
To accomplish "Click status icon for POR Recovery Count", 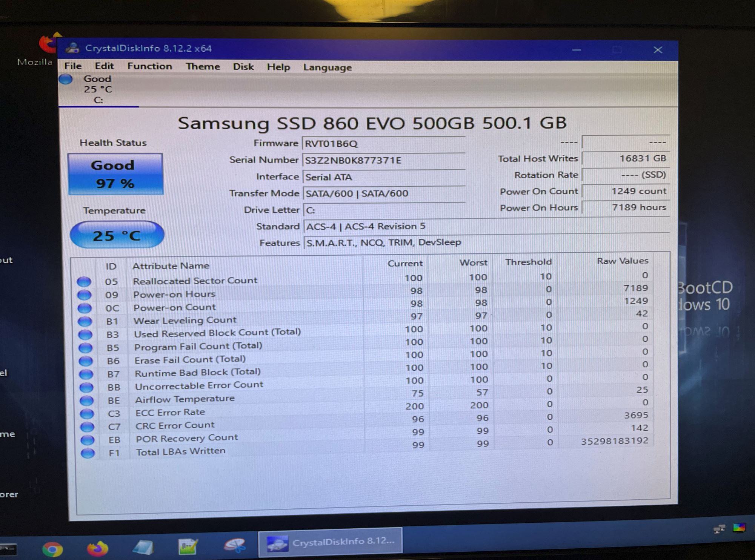I will point(88,440).
